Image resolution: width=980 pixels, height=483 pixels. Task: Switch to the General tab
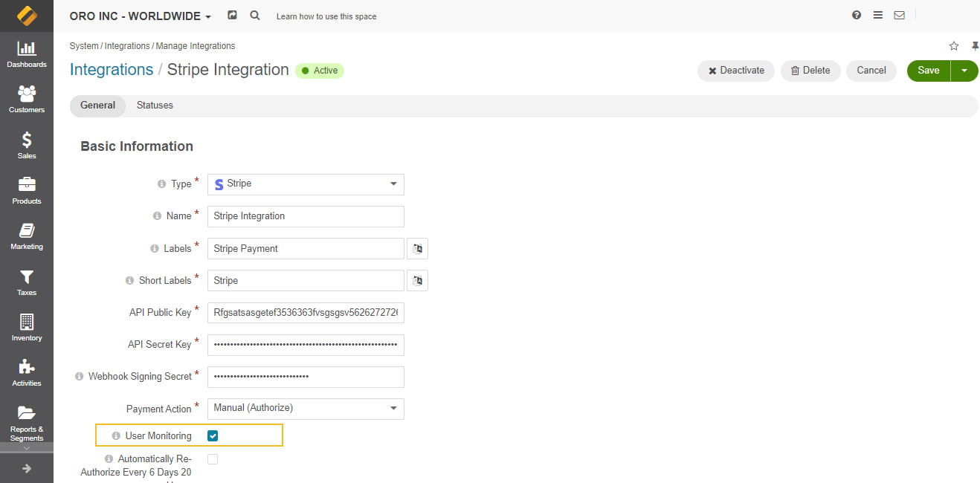pyautogui.click(x=98, y=106)
